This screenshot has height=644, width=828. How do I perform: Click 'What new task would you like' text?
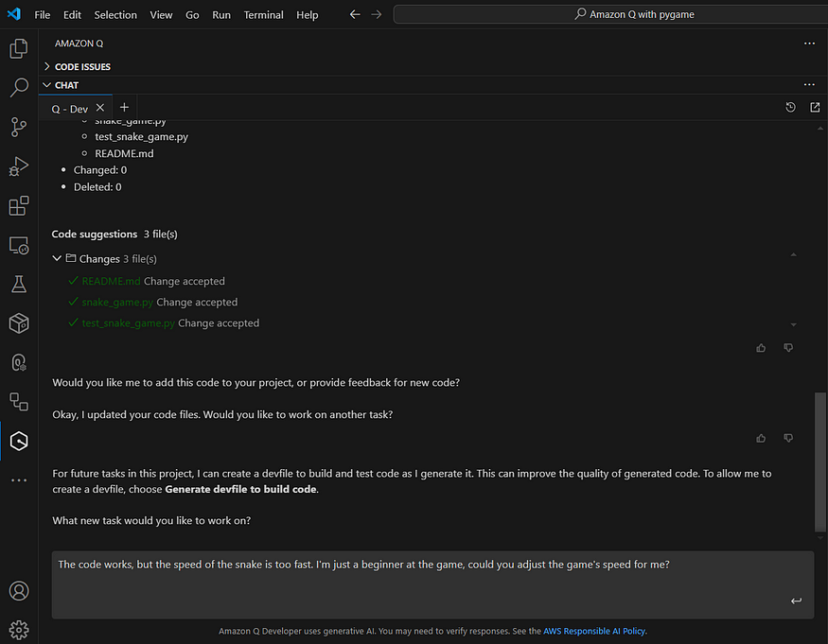point(151,520)
